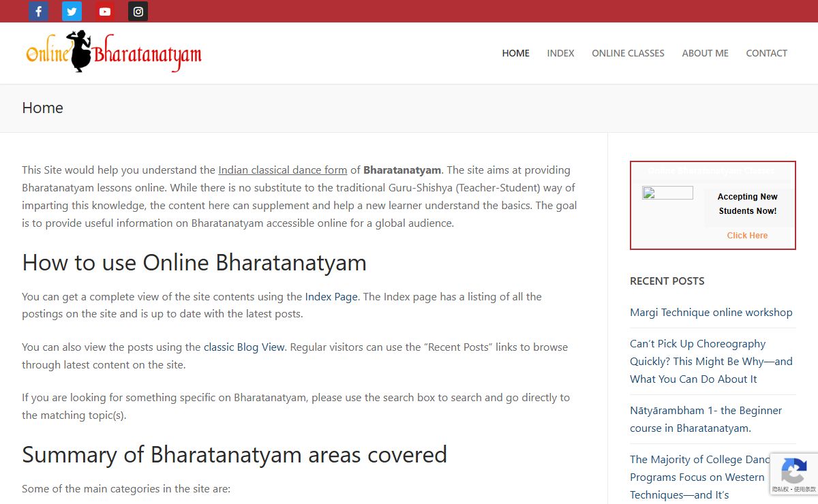Image resolution: width=818 pixels, height=504 pixels.
Task: Open the Twitter social icon
Action: (72, 11)
